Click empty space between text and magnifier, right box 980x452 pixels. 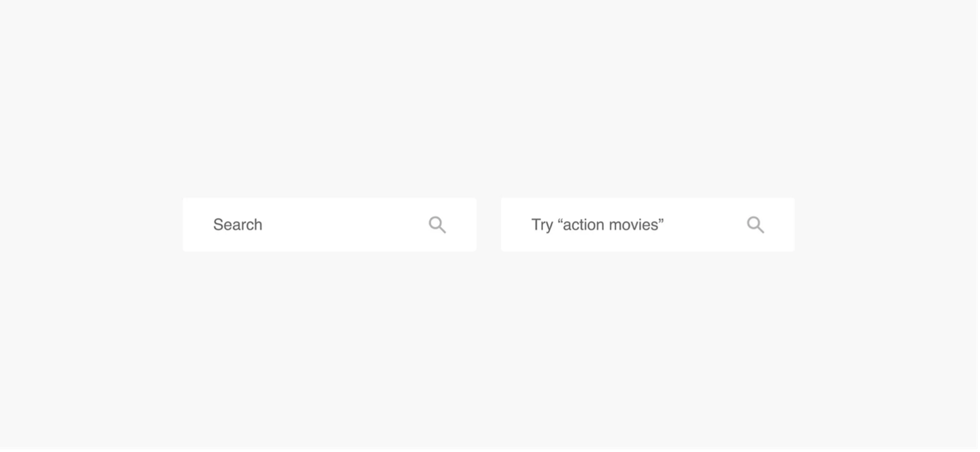(705, 225)
